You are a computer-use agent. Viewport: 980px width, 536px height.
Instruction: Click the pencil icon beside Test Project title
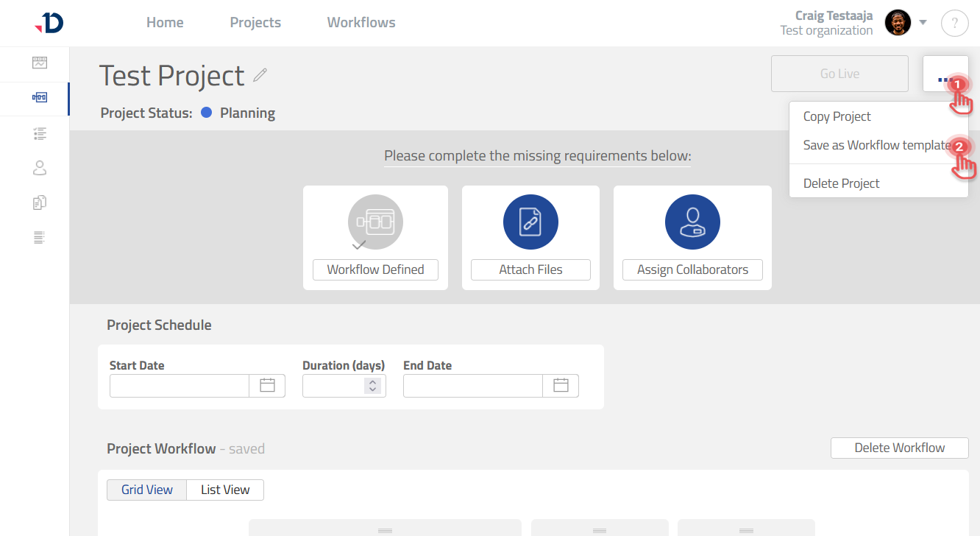click(260, 75)
